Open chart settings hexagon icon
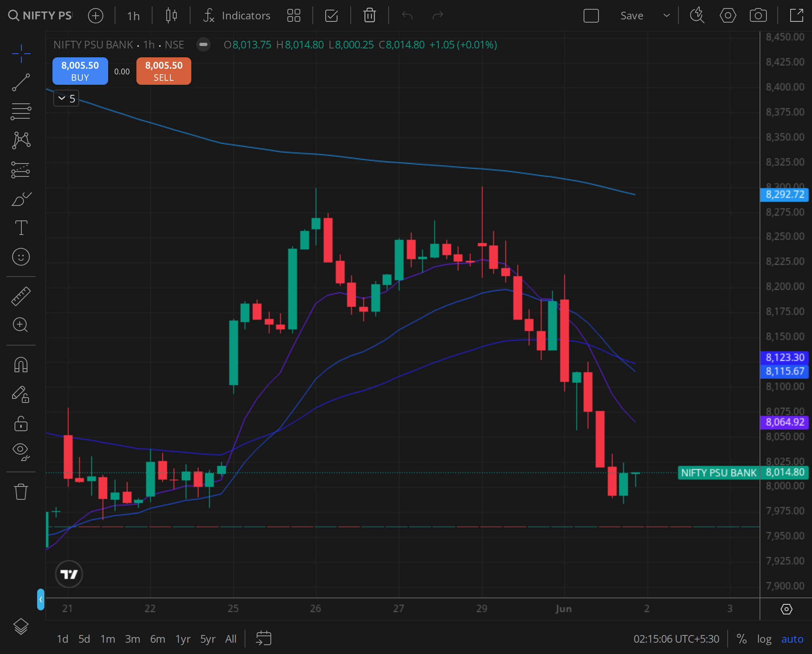This screenshot has height=654, width=812. (728, 16)
